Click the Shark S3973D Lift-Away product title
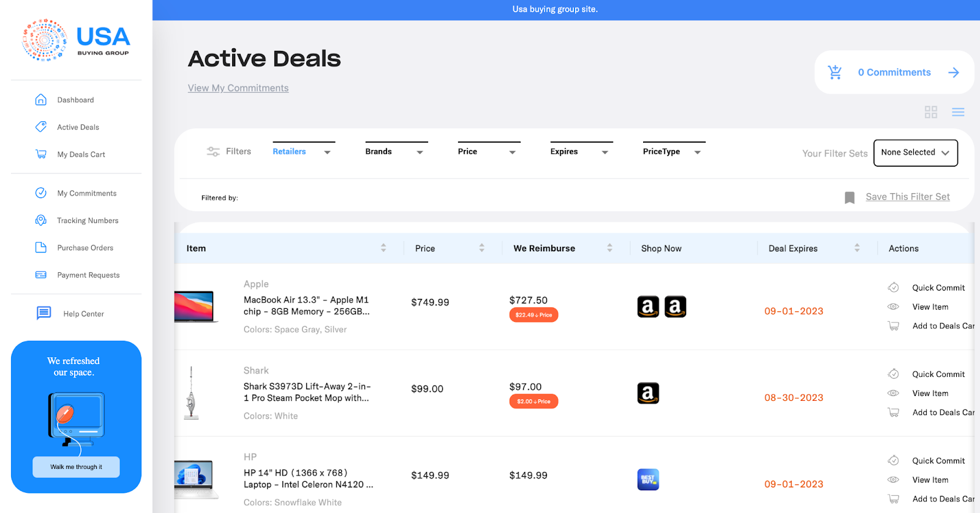 pos(307,392)
